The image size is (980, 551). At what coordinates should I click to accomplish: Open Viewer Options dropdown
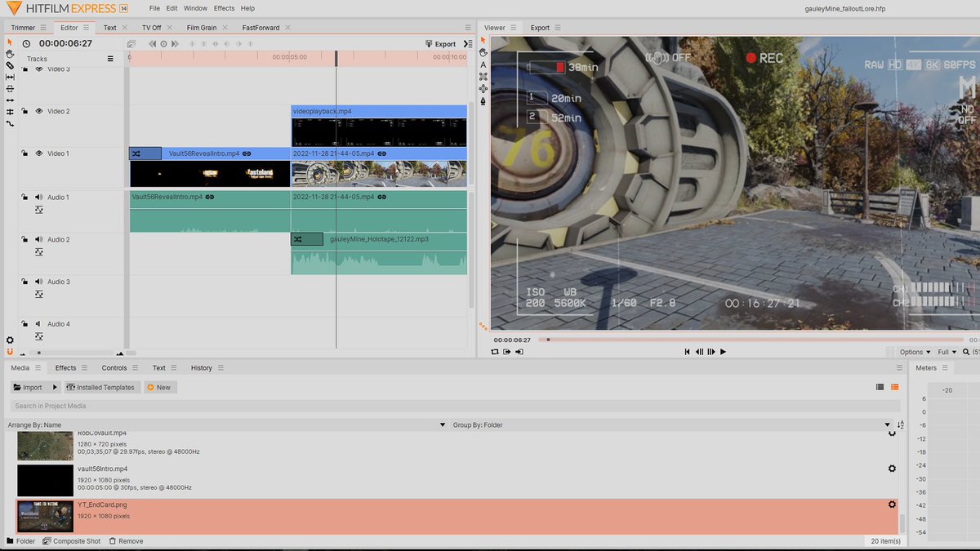(x=915, y=352)
